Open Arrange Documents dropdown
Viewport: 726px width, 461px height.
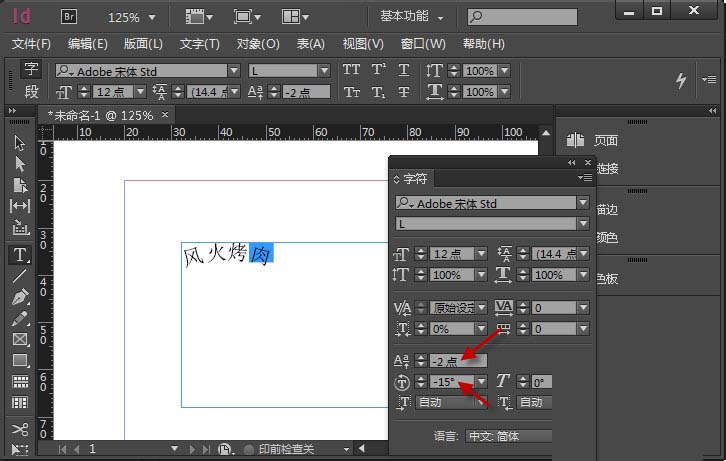pyautogui.click(x=295, y=17)
